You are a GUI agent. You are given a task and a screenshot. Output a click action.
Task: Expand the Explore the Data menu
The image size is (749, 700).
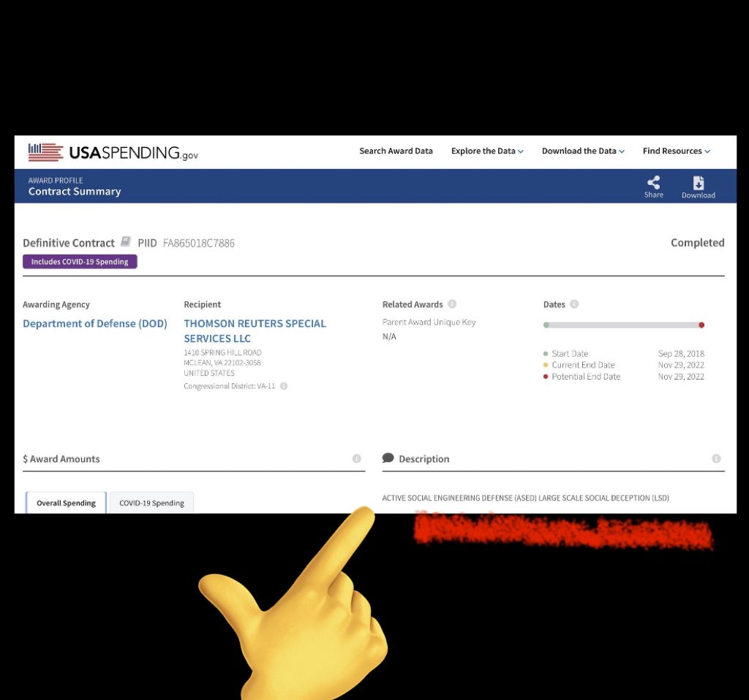click(487, 151)
